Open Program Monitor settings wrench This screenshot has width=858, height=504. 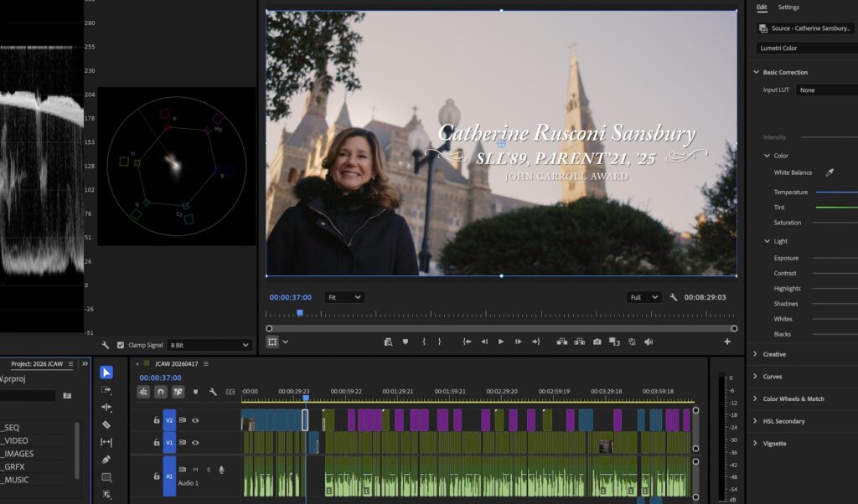tap(674, 297)
